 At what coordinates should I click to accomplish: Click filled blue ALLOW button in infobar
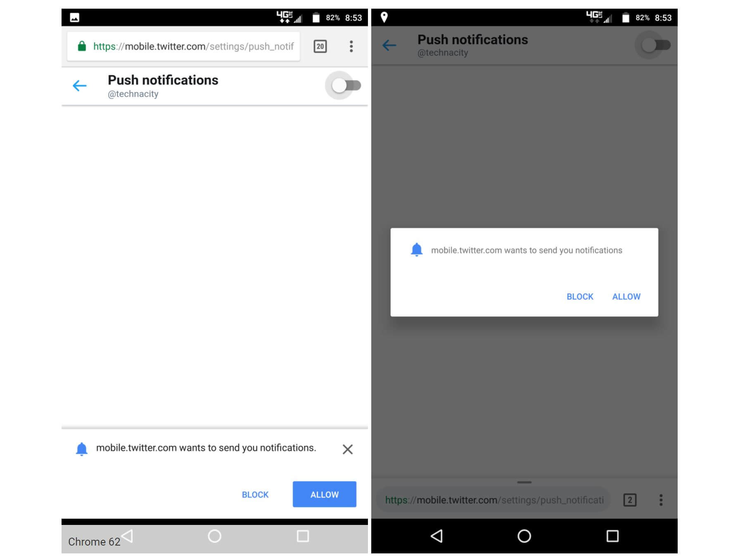(324, 494)
